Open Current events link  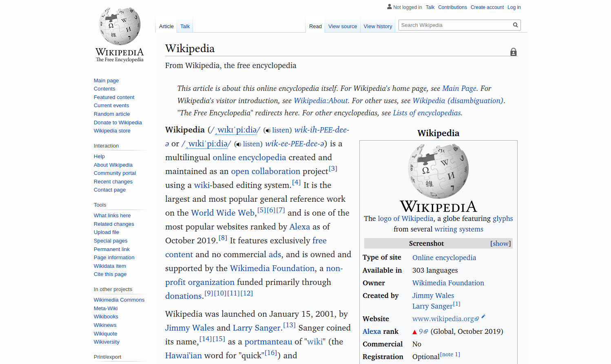[x=111, y=106]
